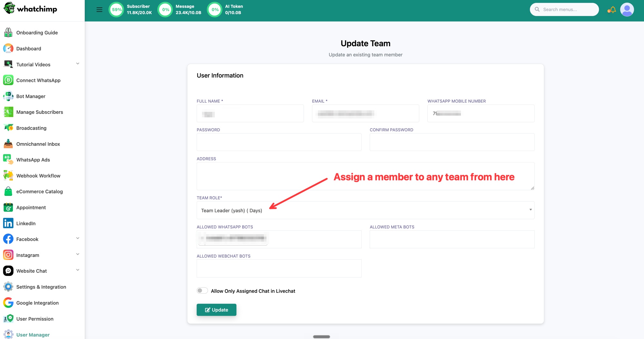Click inside the Address textarea
Viewport: 644px width, 339px height.
tap(365, 176)
